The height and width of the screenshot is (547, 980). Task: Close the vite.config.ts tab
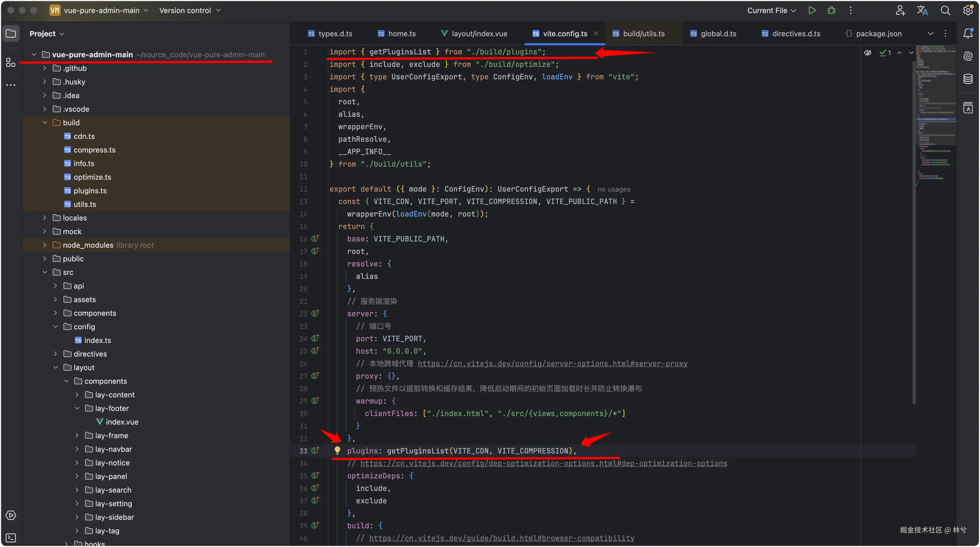(596, 33)
